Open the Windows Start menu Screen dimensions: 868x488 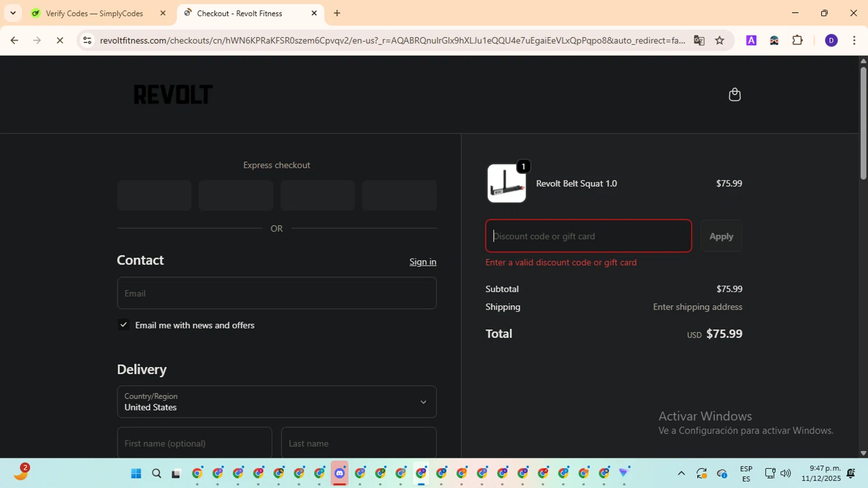[136, 474]
